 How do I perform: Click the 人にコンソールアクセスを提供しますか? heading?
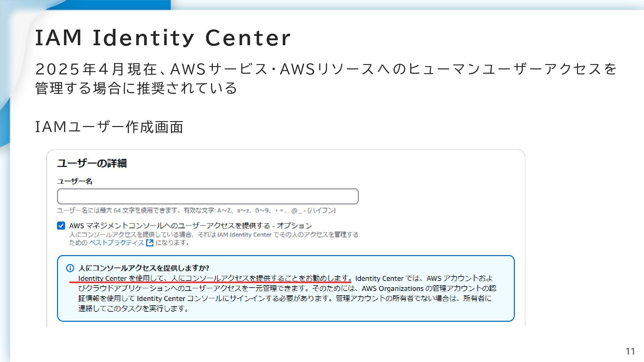click(144, 268)
